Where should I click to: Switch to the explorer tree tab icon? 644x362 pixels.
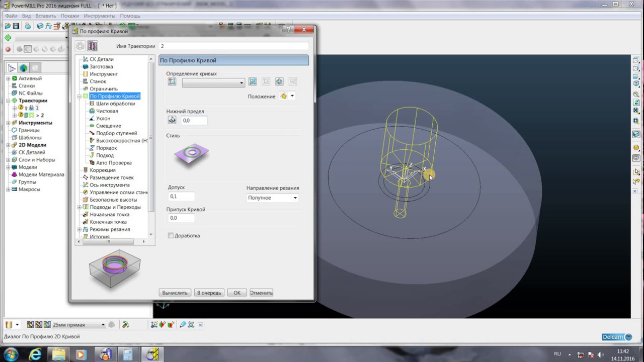click(12, 68)
